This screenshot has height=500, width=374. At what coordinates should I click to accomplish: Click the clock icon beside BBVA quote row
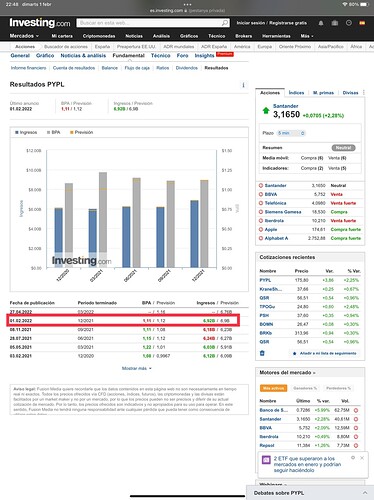point(261,194)
